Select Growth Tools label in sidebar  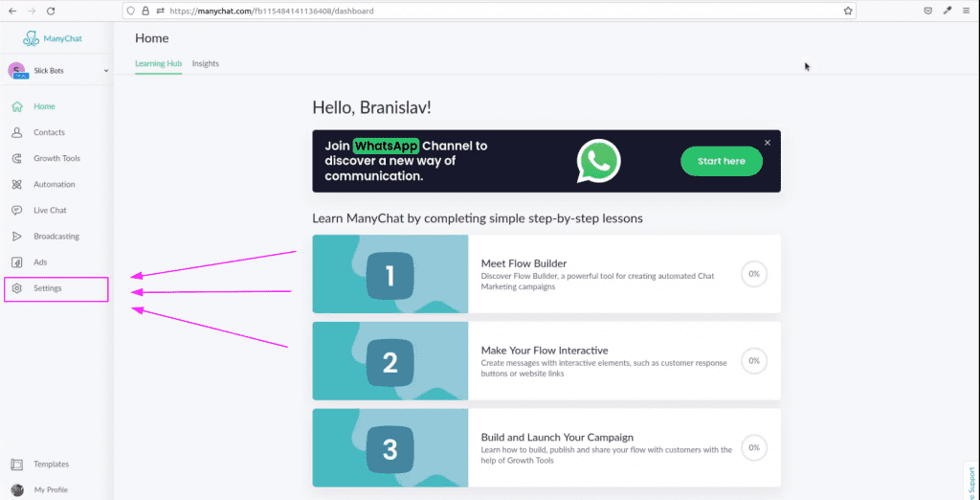pos(56,158)
